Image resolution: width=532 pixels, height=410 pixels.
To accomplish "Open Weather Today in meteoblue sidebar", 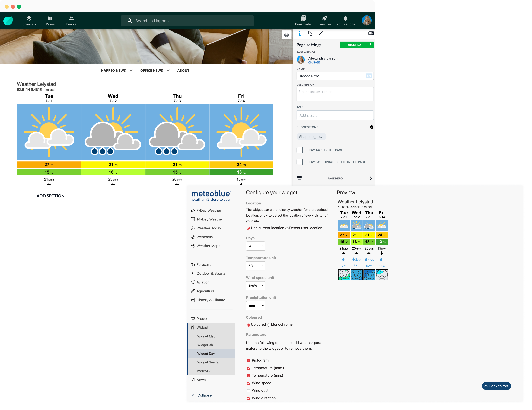I will point(206,228).
